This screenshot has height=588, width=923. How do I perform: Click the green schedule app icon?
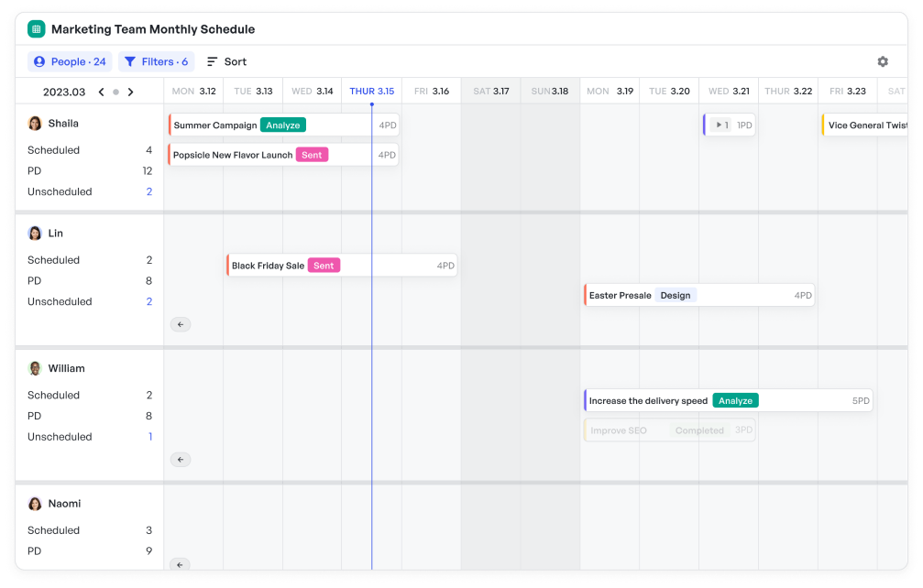point(37,29)
